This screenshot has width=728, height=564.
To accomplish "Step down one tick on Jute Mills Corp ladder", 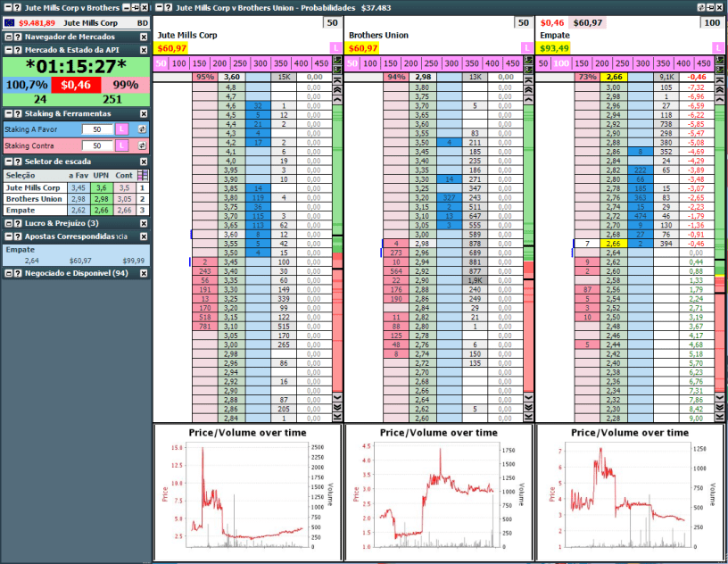I will point(337,397).
